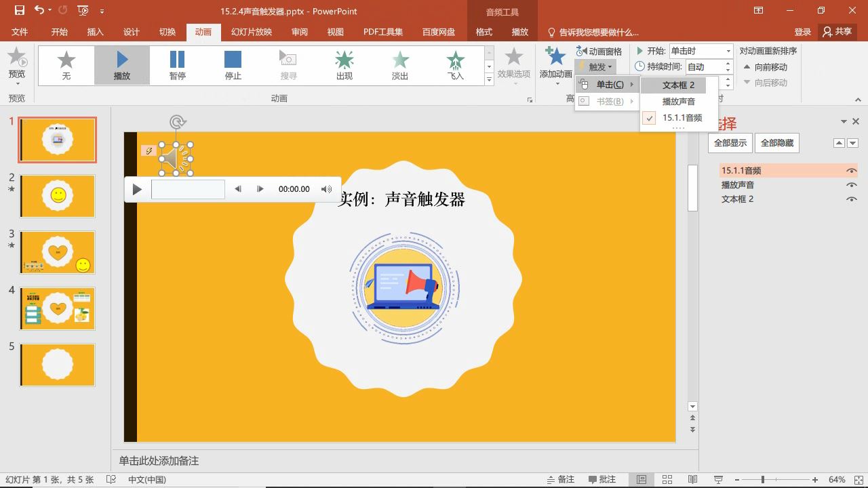Click the lightning trigger tag on the slide
The image size is (868, 488).
tap(149, 150)
